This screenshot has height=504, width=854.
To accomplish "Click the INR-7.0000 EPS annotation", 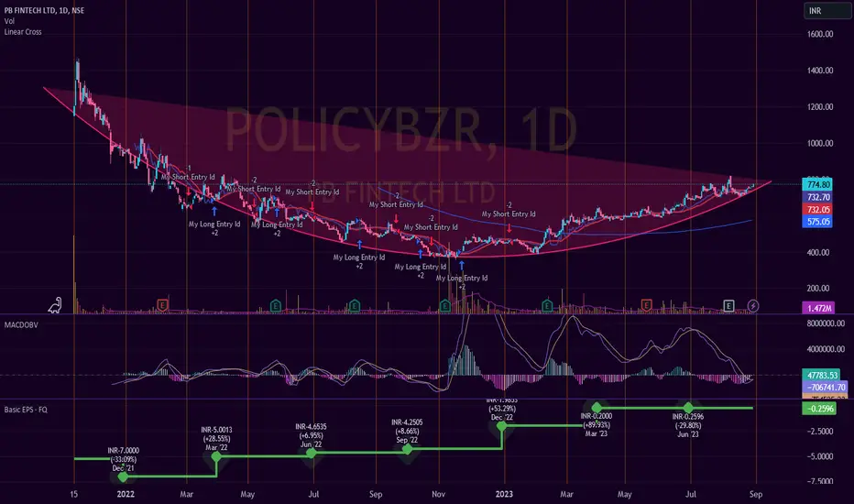I will coord(123,451).
